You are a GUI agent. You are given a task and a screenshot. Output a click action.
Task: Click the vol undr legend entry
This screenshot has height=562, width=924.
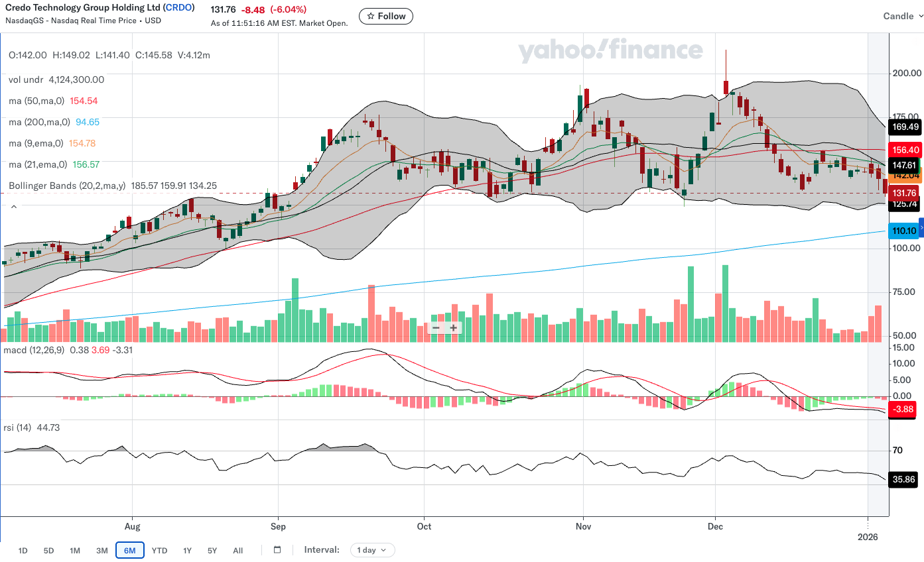(x=27, y=80)
